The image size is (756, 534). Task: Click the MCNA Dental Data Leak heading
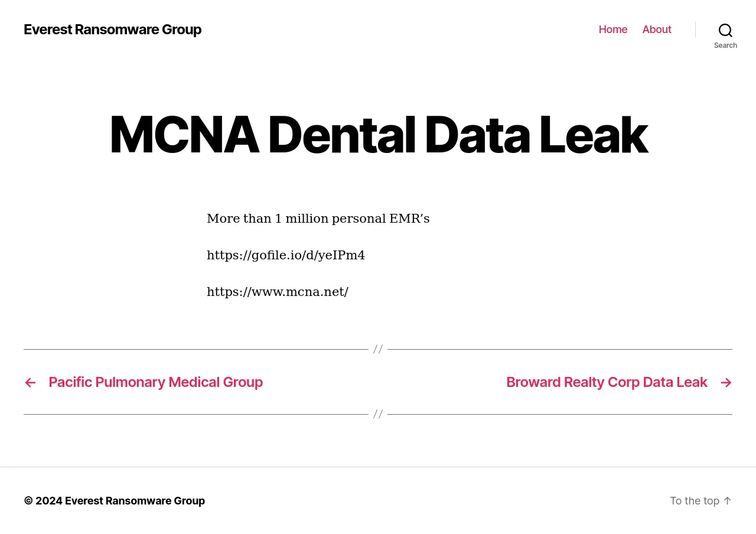point(378,135)
